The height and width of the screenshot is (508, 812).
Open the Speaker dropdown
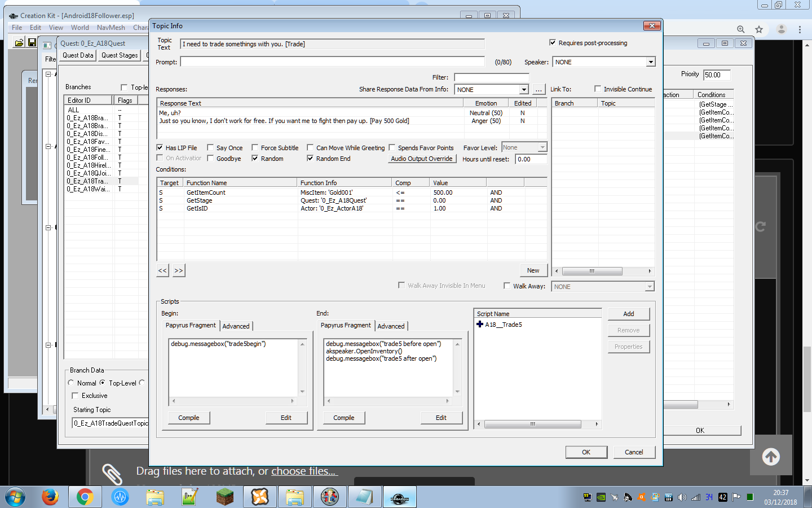pos(651,62)
